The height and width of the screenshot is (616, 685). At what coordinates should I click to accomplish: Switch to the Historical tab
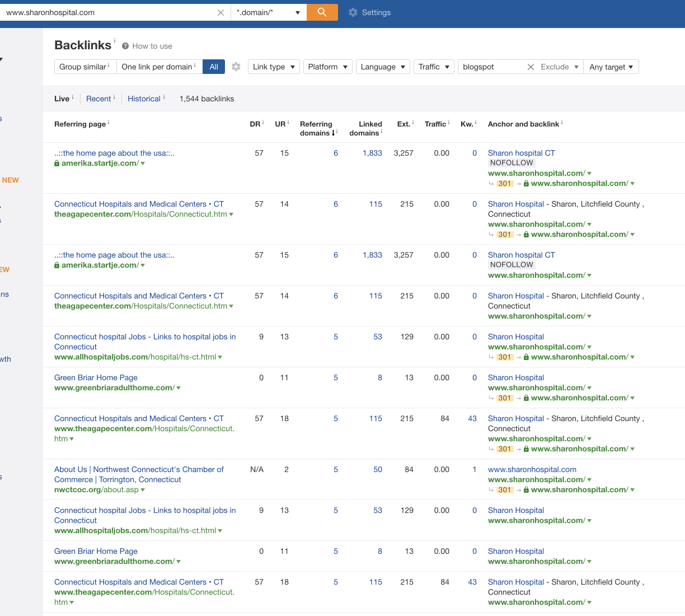(144, 99)
